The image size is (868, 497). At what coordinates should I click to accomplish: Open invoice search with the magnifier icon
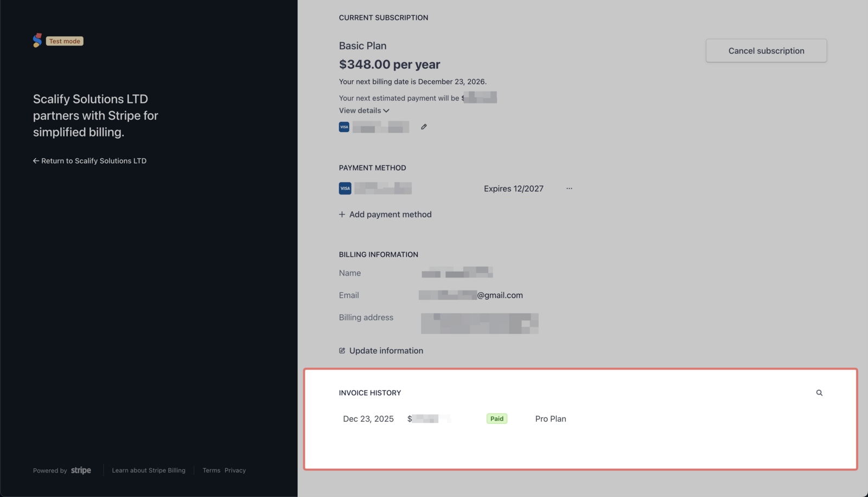pos(819,392)
